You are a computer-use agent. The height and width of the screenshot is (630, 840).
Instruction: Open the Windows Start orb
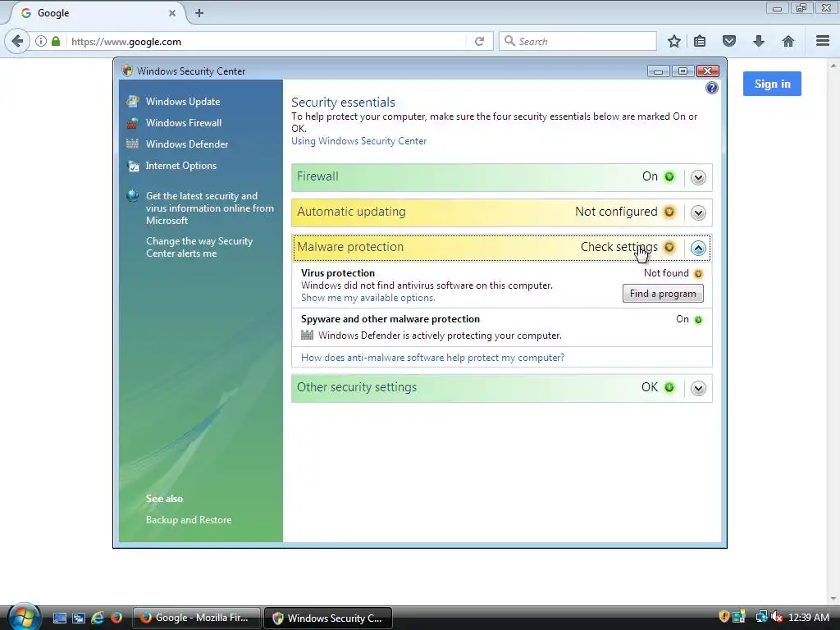coord(25,617)
